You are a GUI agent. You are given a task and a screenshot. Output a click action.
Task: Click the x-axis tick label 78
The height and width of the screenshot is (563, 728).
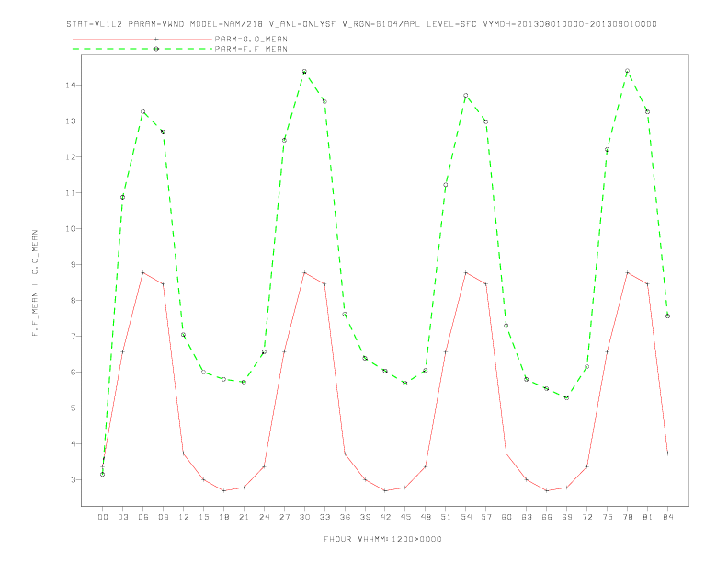627,517
